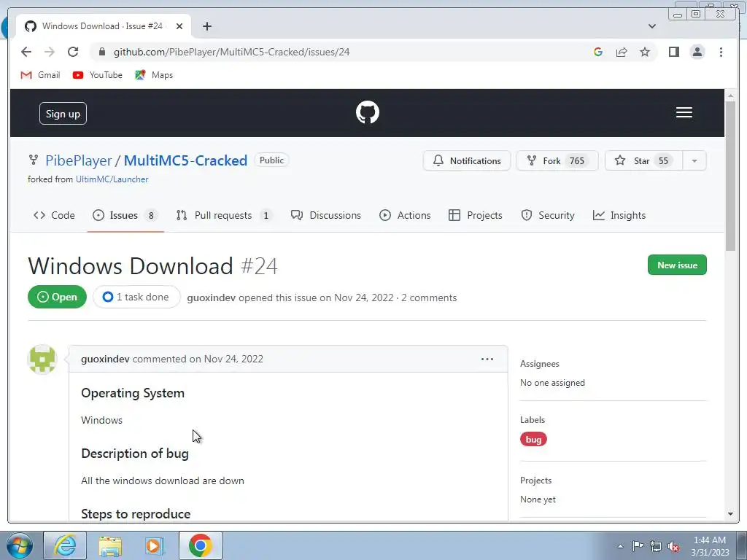This screenshot has height=560, width=747.
Task: Open Windows Media Player from the taskbar
Action: coord(155,545)
